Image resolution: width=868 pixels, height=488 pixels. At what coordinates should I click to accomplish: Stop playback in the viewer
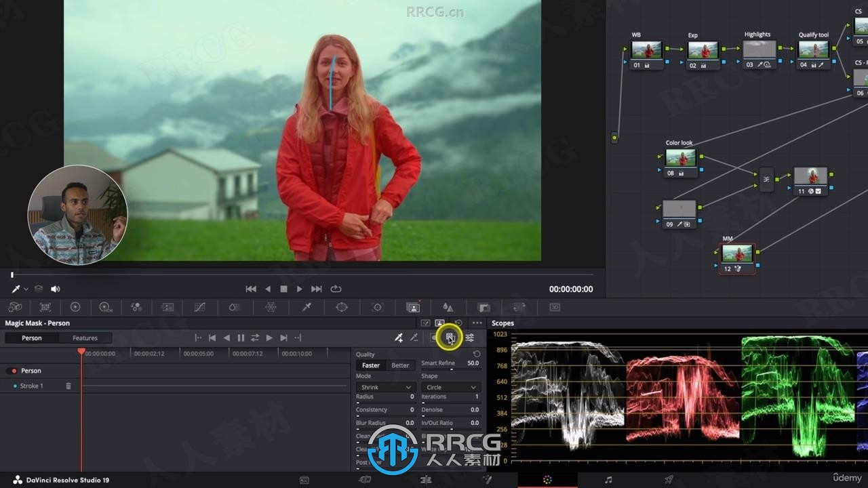tap(283, 289)
